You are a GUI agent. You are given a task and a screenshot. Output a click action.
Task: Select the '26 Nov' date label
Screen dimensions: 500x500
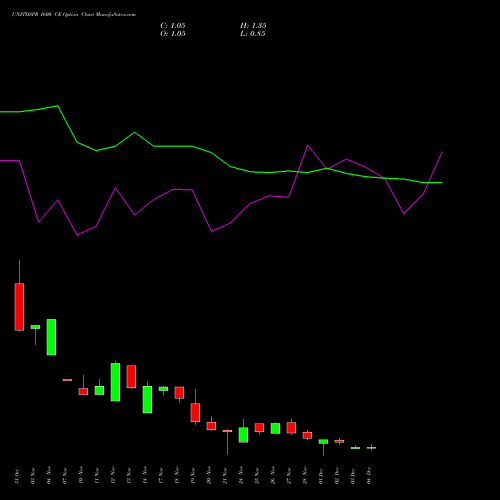tap(273, 476)
